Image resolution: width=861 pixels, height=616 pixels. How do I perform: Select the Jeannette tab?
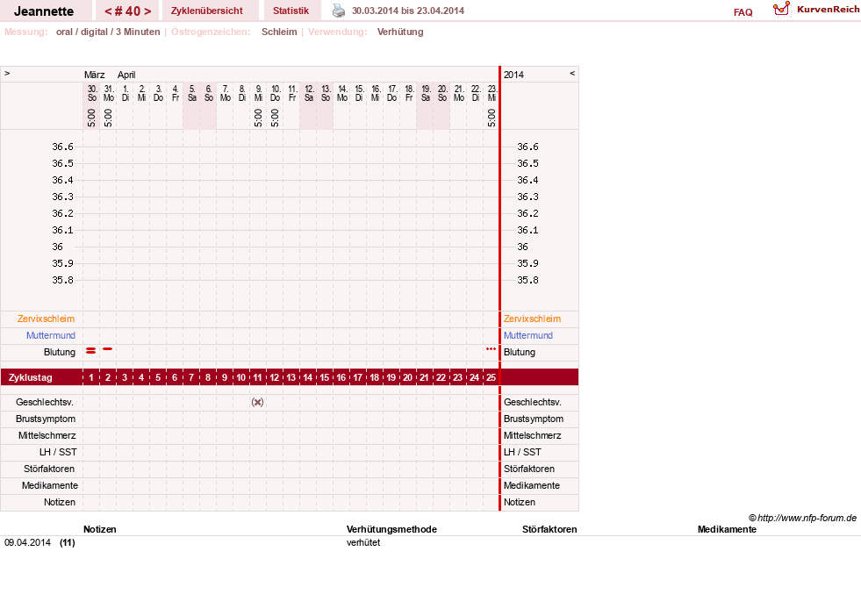click(x=44, y=11)
